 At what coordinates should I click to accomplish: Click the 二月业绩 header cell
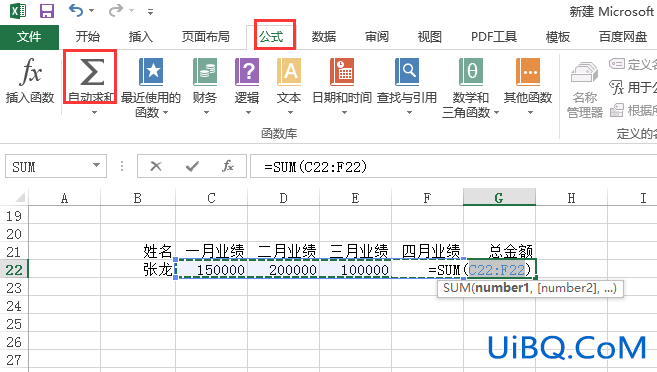283,251
